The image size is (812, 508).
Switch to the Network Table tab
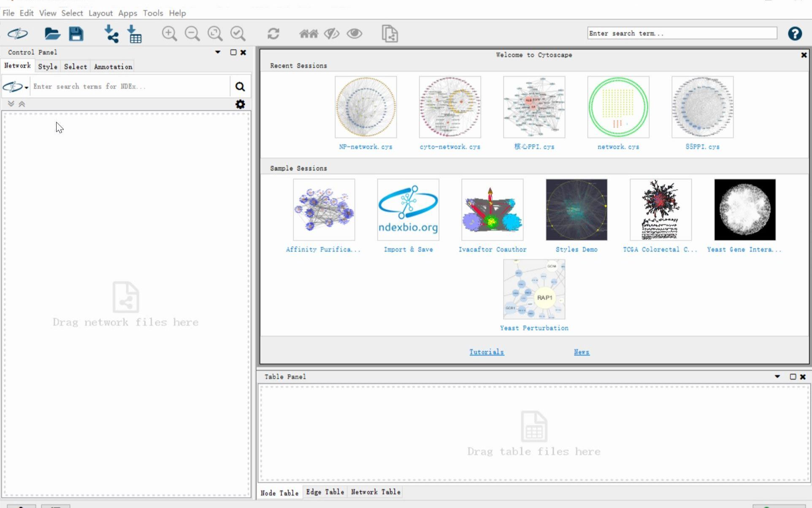(376, 492)
